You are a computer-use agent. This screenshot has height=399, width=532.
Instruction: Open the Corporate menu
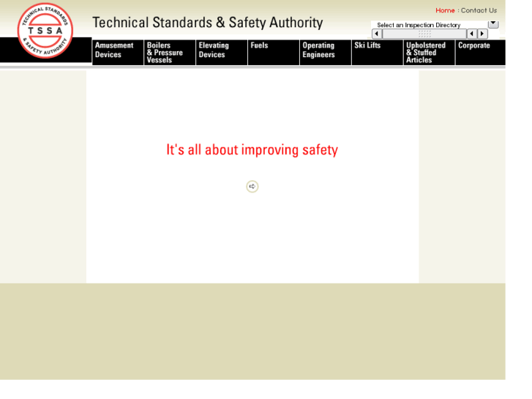click(481, 52)
